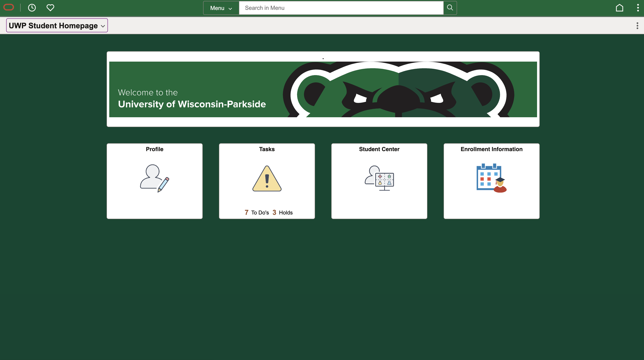Open the Enrollment Information tile
This screenshot has width=644, height=360.
491,181
